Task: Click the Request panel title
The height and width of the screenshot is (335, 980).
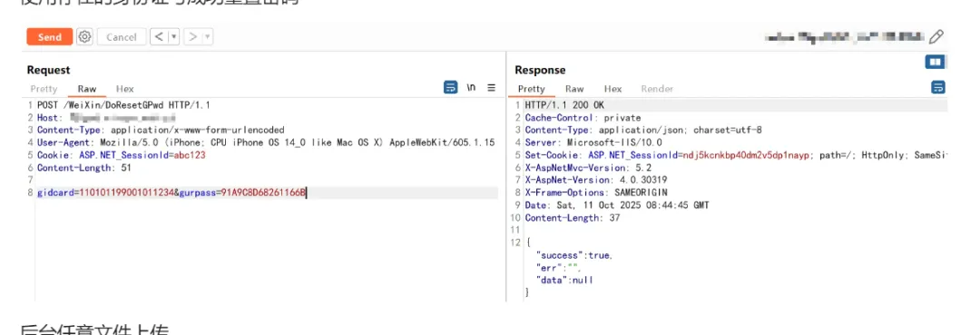Action: click(x=48, y=70)
